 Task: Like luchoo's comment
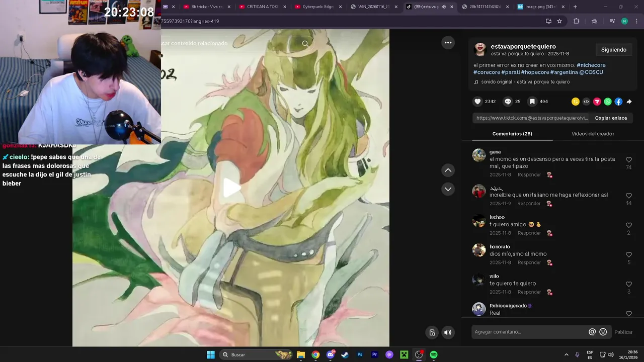click(x=629, y=225)
